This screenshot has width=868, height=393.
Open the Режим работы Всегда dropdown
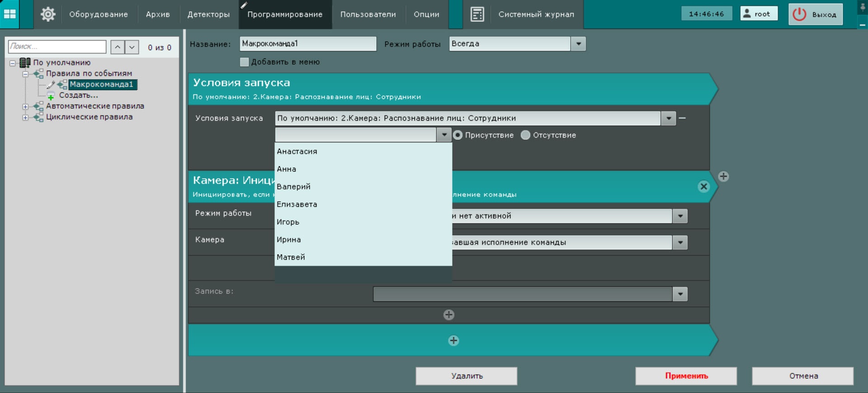click(578, 44)
